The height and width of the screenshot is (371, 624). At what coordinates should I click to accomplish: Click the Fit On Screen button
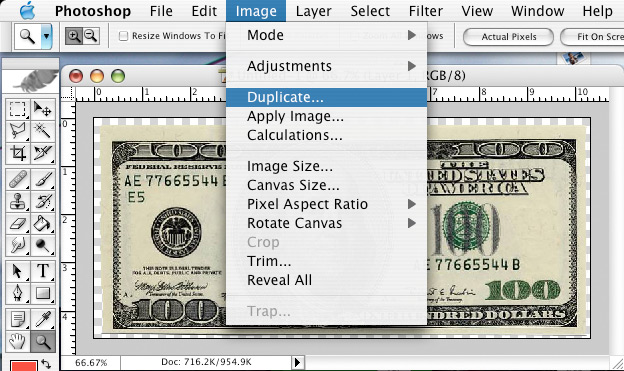click(593, 37)
